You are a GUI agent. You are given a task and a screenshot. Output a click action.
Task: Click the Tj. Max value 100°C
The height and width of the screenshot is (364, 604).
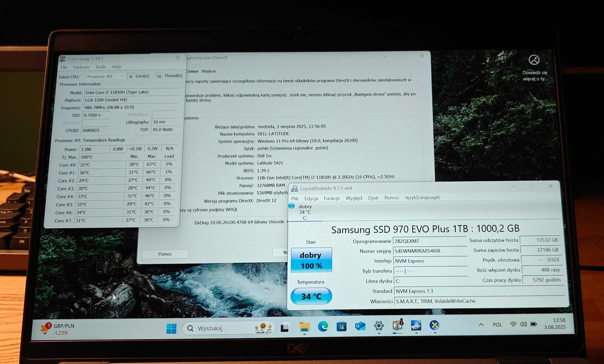[103, 157]
